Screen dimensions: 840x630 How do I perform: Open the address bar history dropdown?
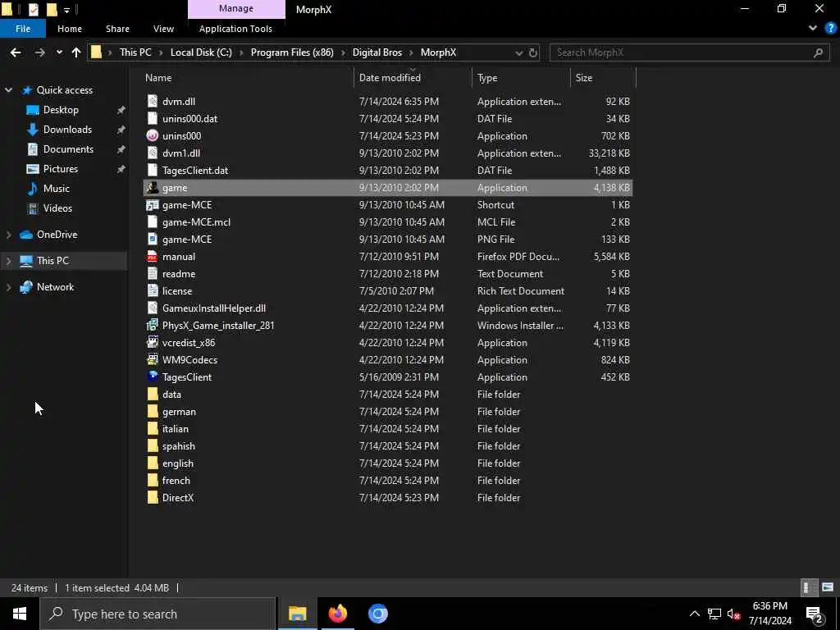point(518,52)
